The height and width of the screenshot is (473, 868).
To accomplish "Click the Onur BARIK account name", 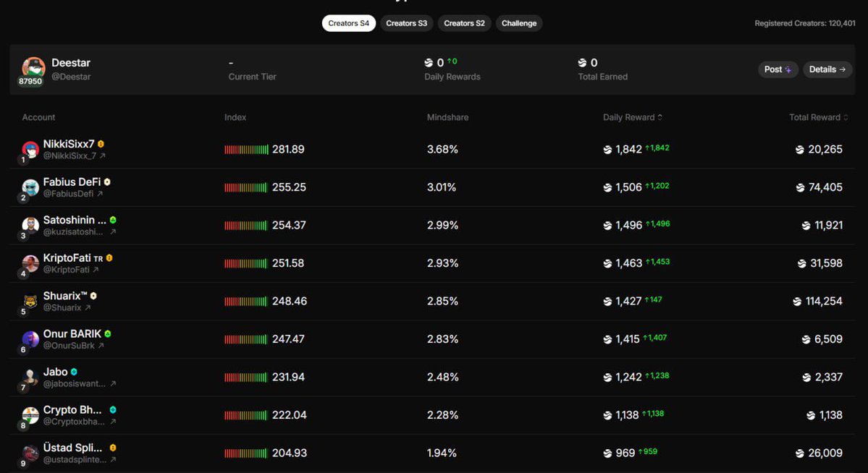I will (x=72, y=333).
